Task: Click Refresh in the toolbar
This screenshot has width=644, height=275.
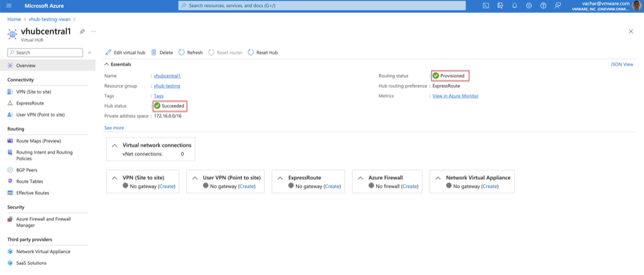Action: [191, 52]
